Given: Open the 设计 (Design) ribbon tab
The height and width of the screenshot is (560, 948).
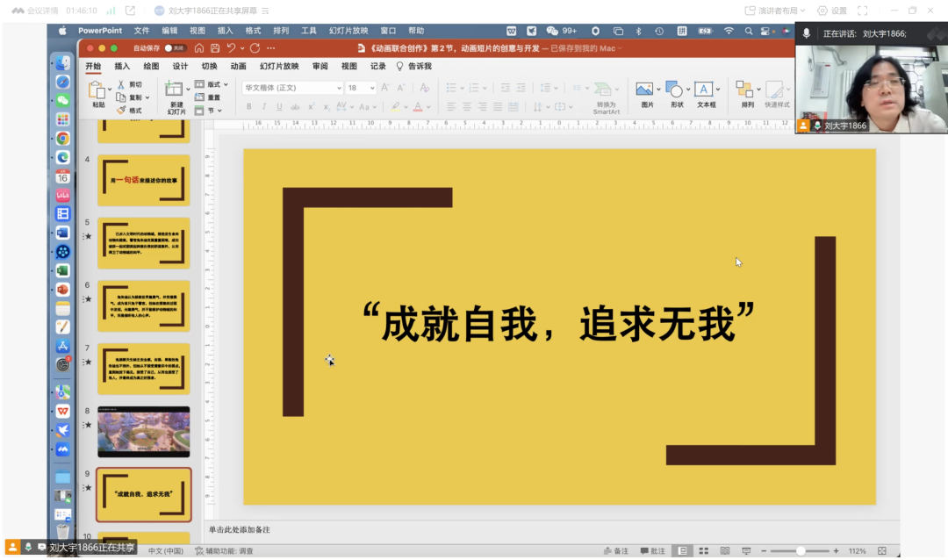Looking at the screenshot, I should (180, 66).
